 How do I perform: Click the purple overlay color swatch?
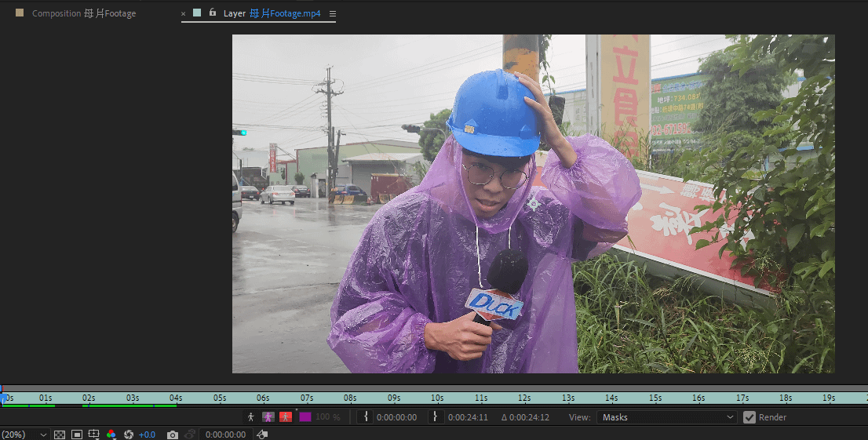tap(305, 417)
